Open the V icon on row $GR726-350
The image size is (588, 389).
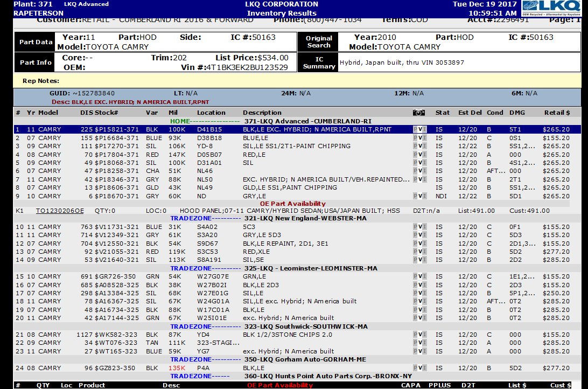(420, 276)
